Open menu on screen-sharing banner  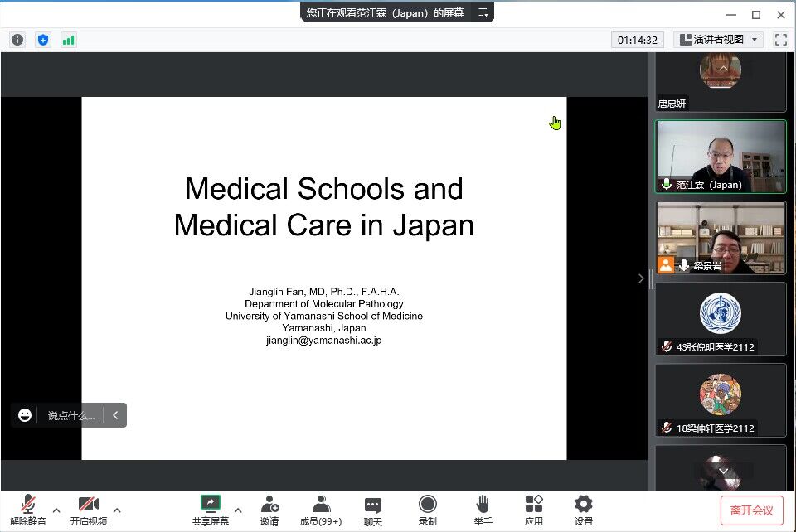click(483, 12)
